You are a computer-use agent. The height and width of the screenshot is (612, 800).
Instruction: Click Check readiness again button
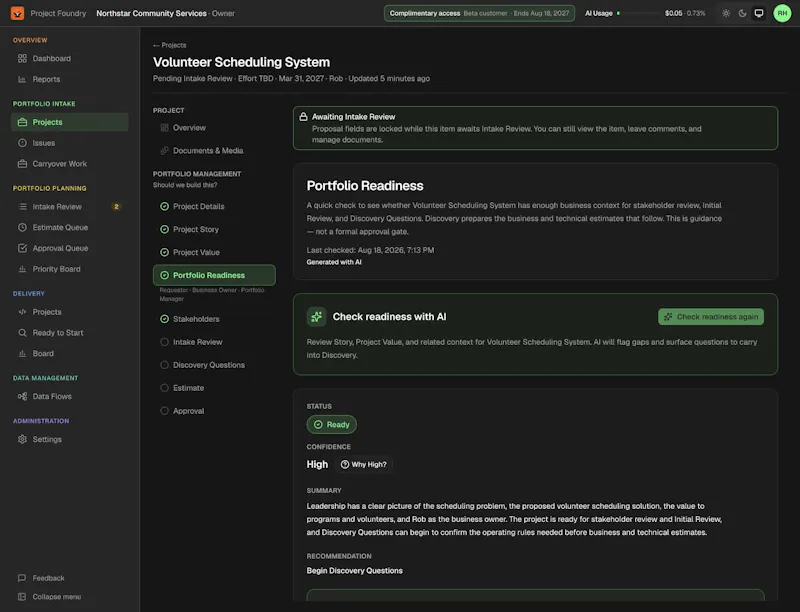[711, 317]
